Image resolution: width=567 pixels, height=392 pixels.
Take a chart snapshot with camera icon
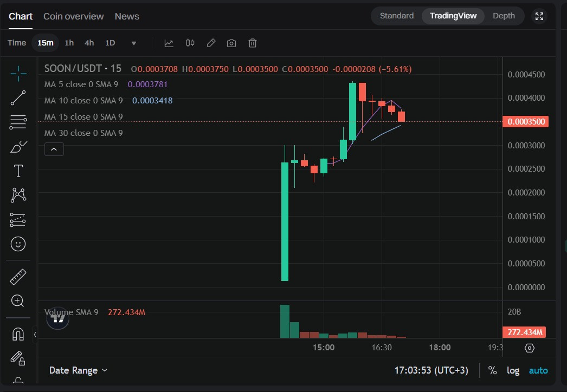[231, 43]
